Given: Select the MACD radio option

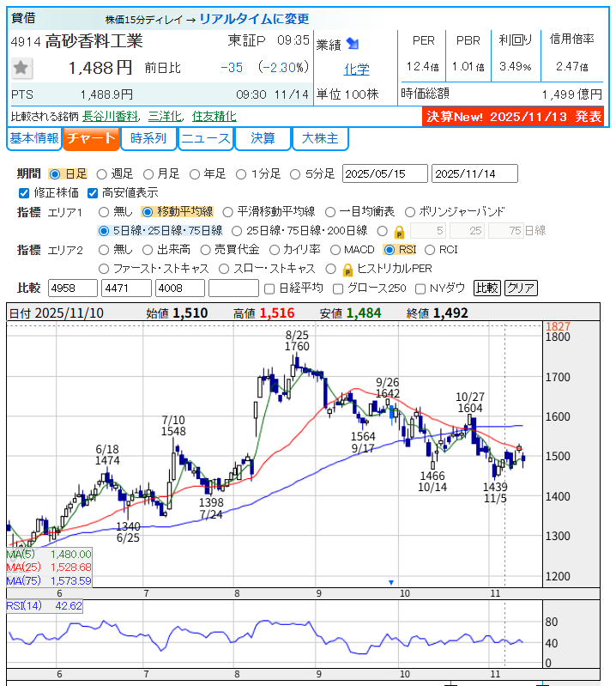Looking at the screenshot, I should coord(335,250).
